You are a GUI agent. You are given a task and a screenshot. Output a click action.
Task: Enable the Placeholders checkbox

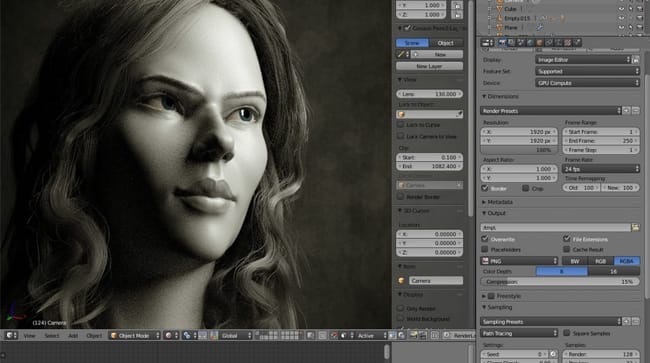[485, 249]
